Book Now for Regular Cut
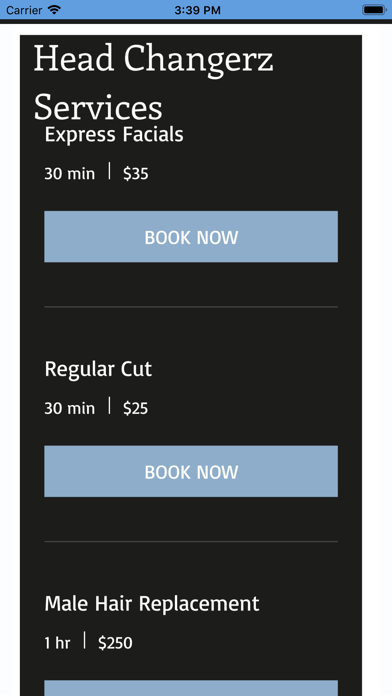 point(191,471)
